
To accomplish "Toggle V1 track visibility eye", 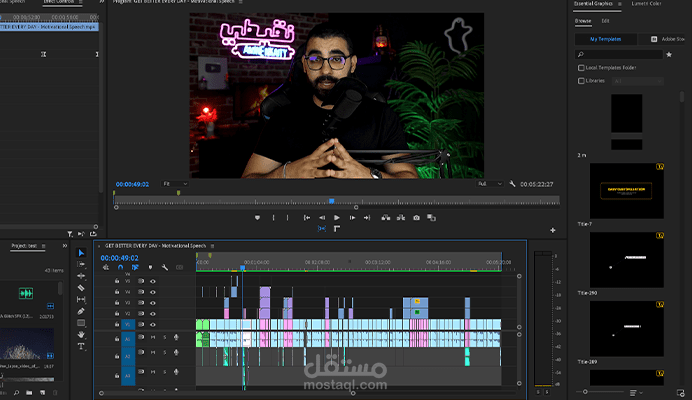I will click(153, 325).
